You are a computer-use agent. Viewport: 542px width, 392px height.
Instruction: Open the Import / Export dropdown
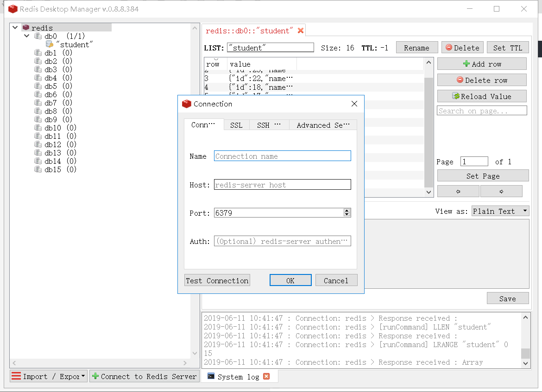tap(48, 376)
